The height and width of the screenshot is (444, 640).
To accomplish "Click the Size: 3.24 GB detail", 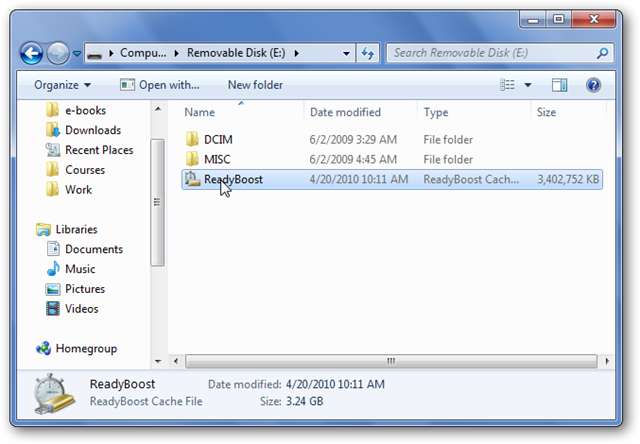I will click(291, 402).
